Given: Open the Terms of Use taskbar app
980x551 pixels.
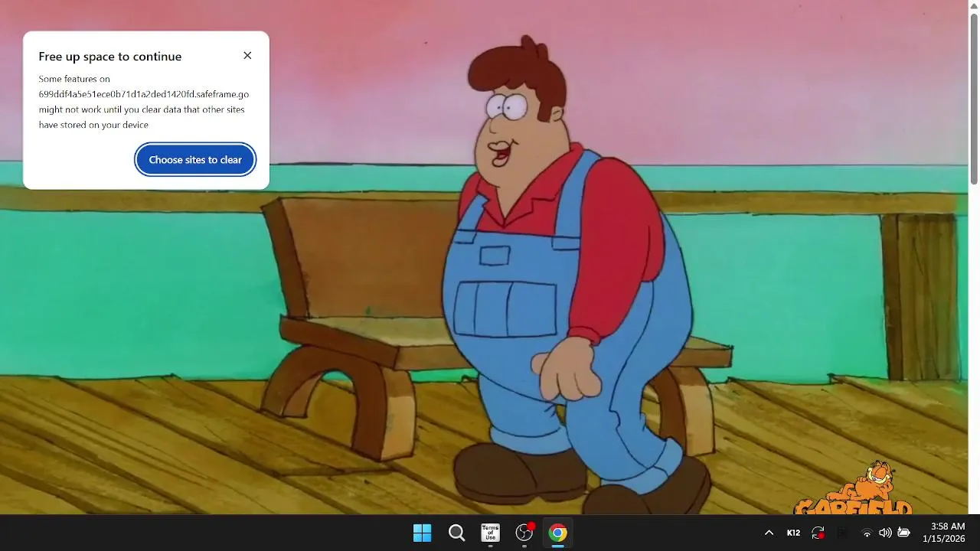Looking at the screenshot, I should point(490,533).
